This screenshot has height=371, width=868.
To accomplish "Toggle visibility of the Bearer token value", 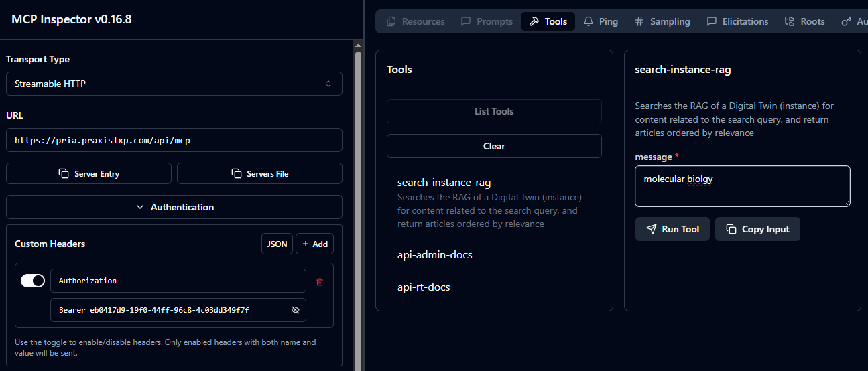I will coord(296,310).
